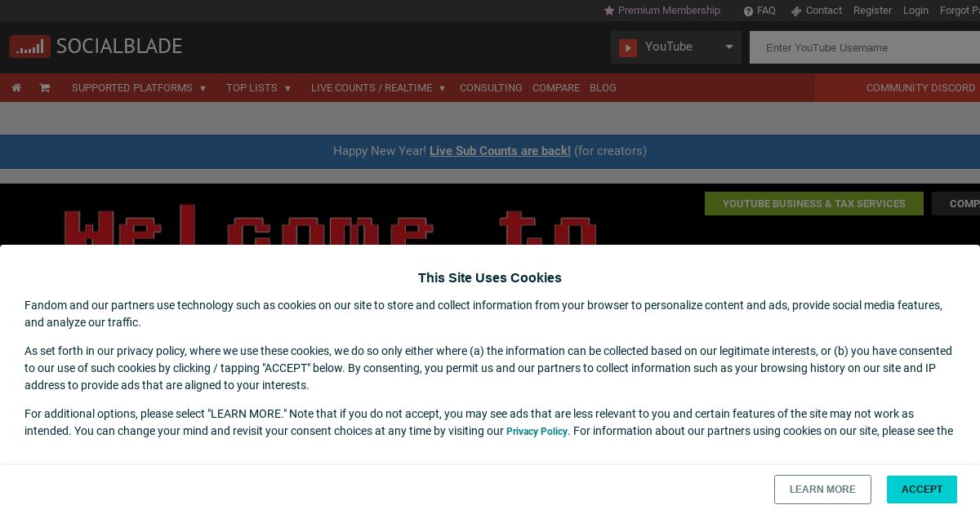Click the red YouTube play icon
Image resolution: width=980 pixels, height=514 pixels.
coord(628,48)
